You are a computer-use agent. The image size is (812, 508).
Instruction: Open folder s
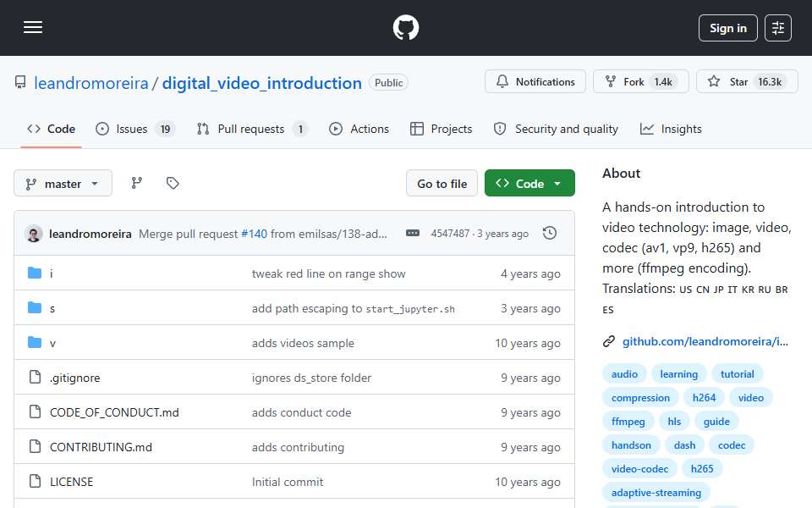click(52, 308)
